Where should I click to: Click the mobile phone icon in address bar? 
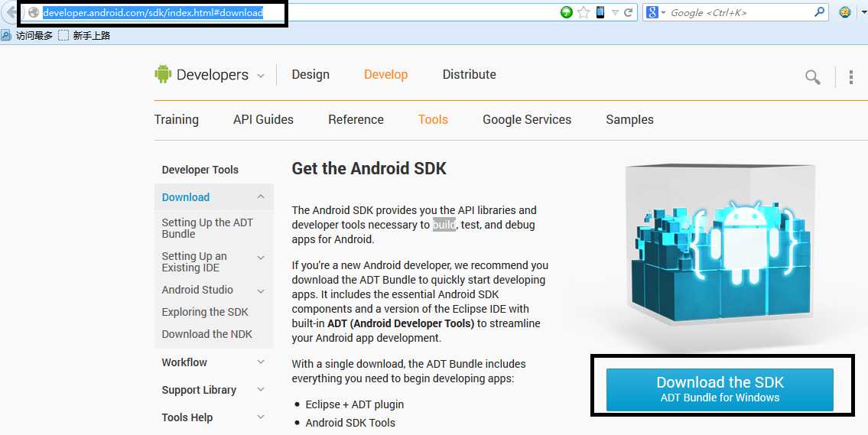click(600, 12)
